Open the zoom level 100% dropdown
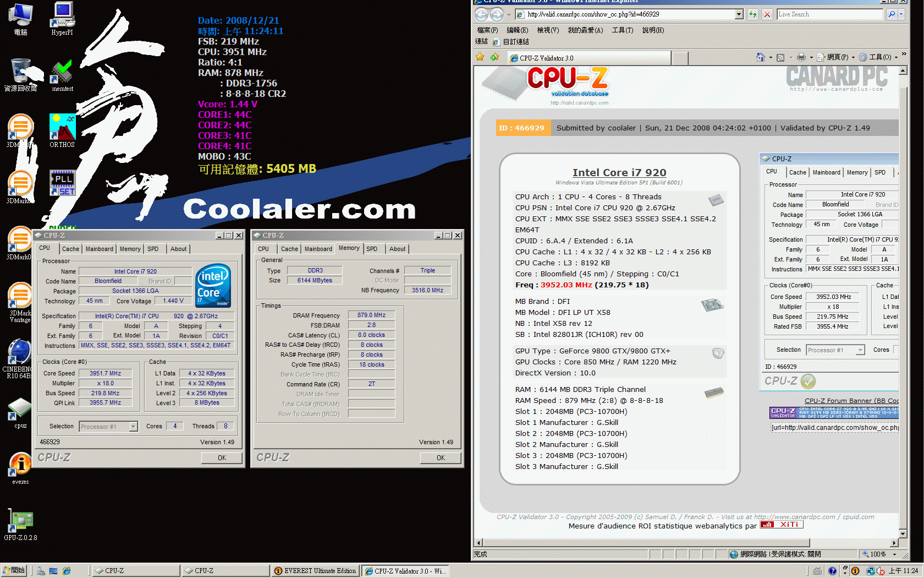This screenshot has height=578, width=924. [894, 554]
